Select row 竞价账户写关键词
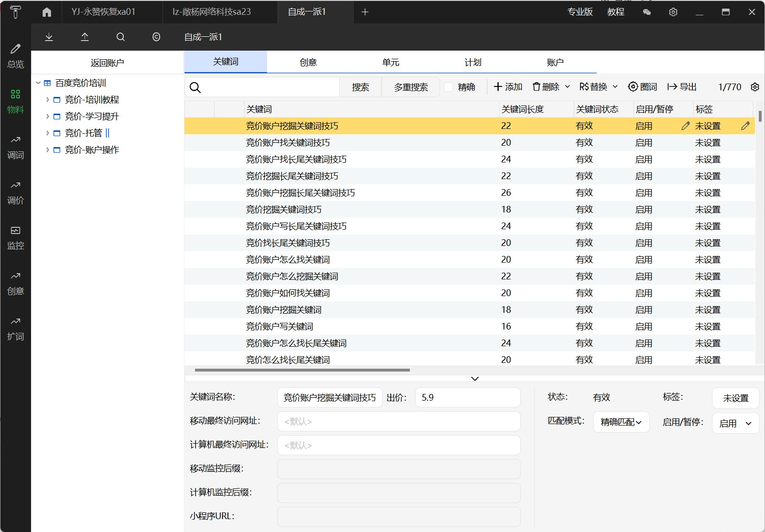 point(470,326)
